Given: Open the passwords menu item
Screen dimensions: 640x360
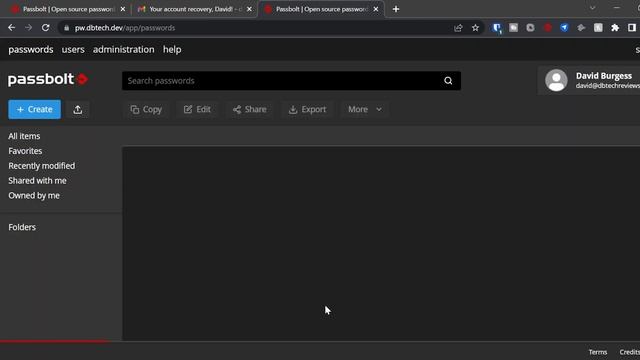Looking at the screenshot, I should [x=31, y=49].
